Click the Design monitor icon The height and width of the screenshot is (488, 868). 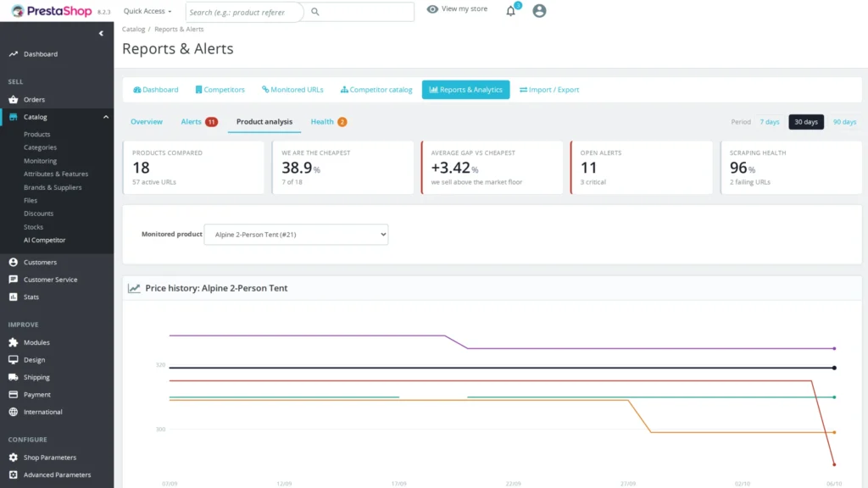tap(14, 359)
